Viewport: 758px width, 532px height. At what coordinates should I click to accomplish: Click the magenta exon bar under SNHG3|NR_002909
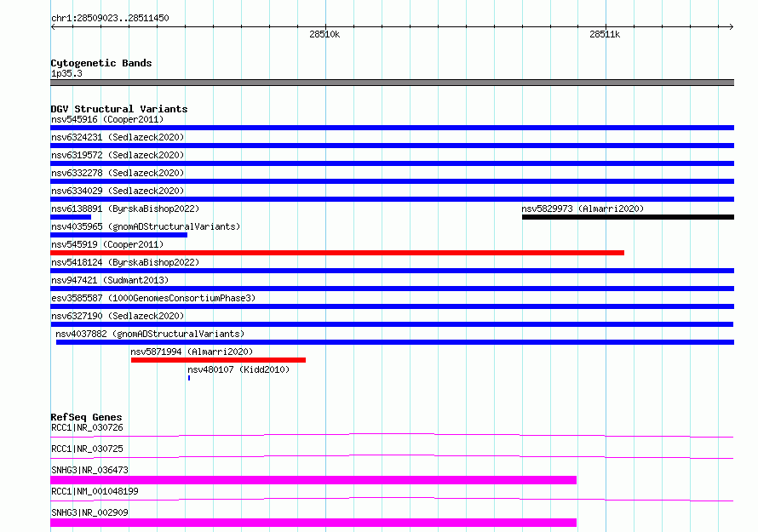(x=313, y=523)
